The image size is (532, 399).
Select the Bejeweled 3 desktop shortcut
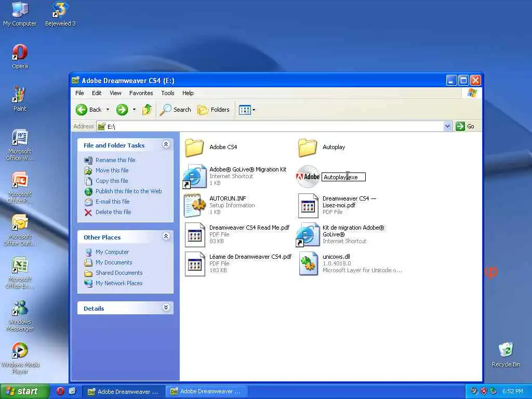pyautogui.click(x=60, y=14)
